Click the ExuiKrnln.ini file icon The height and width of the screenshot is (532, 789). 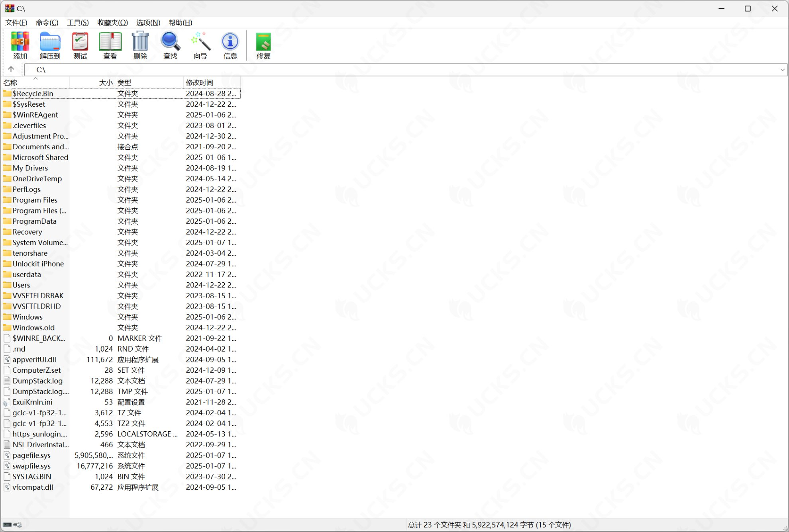point(7,402)
